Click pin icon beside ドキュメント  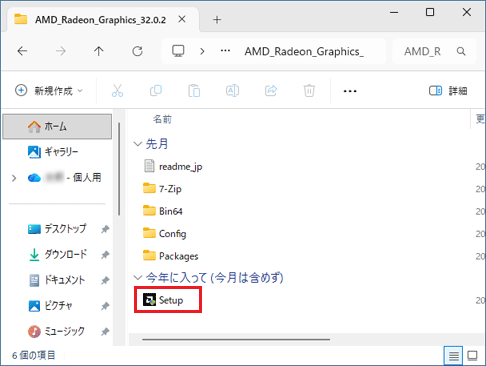coord(105,280)
